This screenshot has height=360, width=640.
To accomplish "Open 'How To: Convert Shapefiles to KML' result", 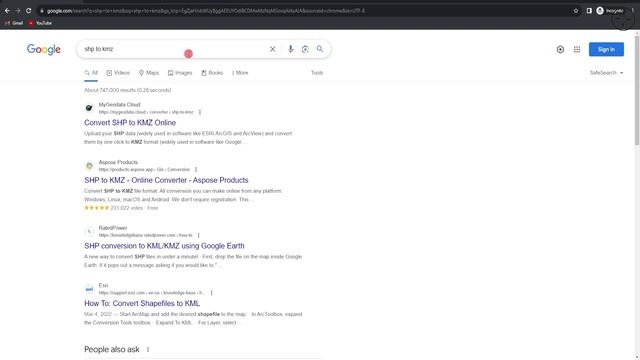I will point(142,303).
